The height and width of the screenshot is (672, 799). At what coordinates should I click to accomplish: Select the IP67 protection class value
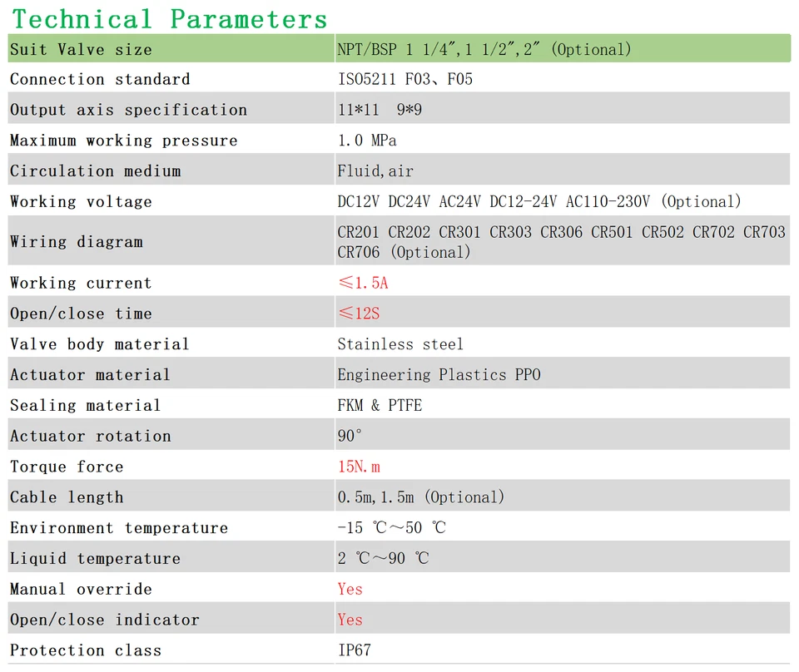tap(354, 650)
